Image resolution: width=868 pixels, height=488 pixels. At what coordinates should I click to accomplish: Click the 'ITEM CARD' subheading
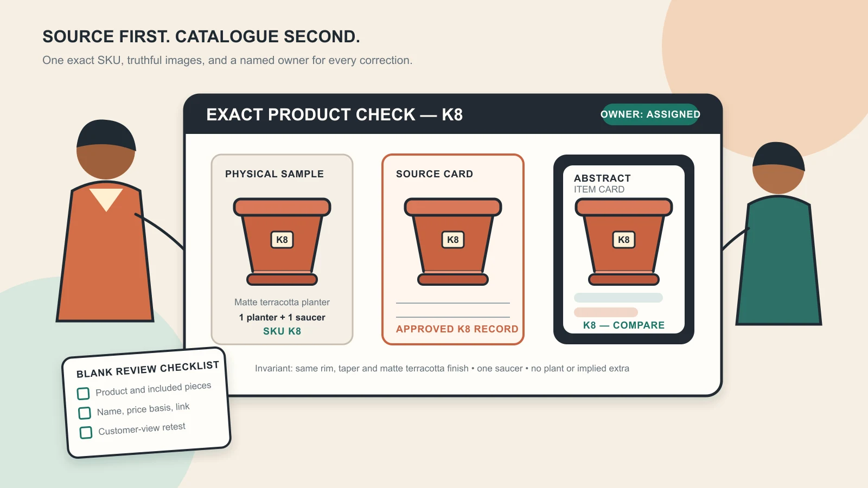599,189
